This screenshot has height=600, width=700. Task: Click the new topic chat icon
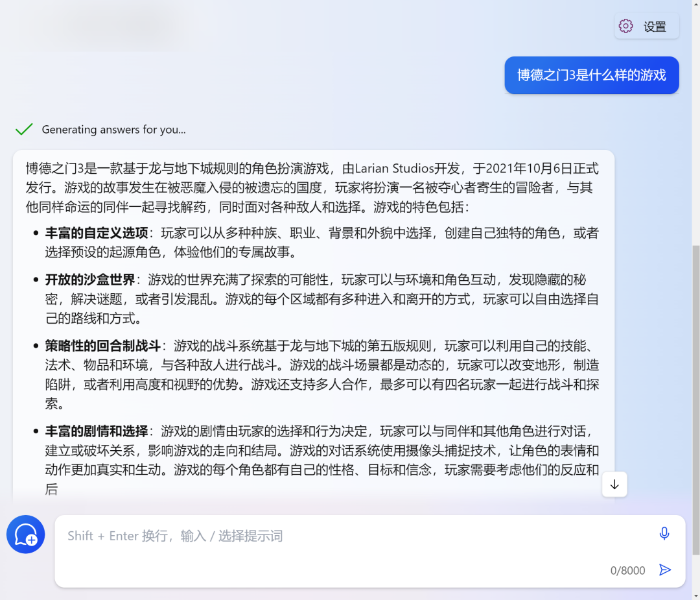pyautogui.click(x=25, y=534)
